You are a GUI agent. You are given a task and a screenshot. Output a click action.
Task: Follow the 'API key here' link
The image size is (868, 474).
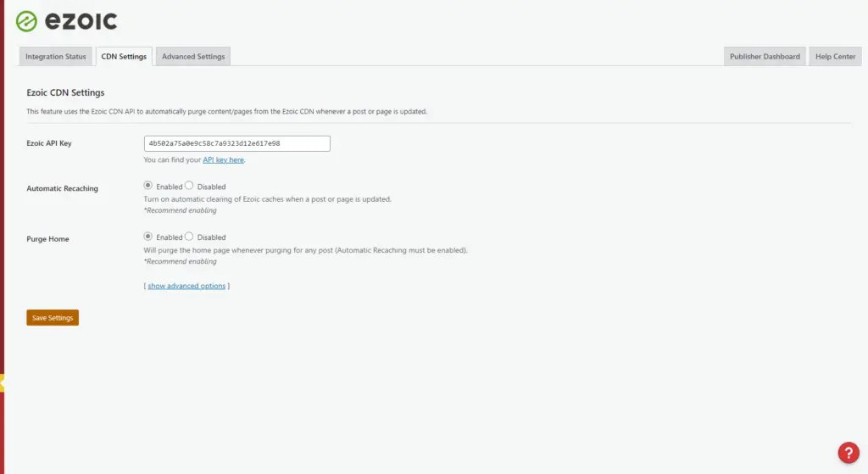point(223,159)
